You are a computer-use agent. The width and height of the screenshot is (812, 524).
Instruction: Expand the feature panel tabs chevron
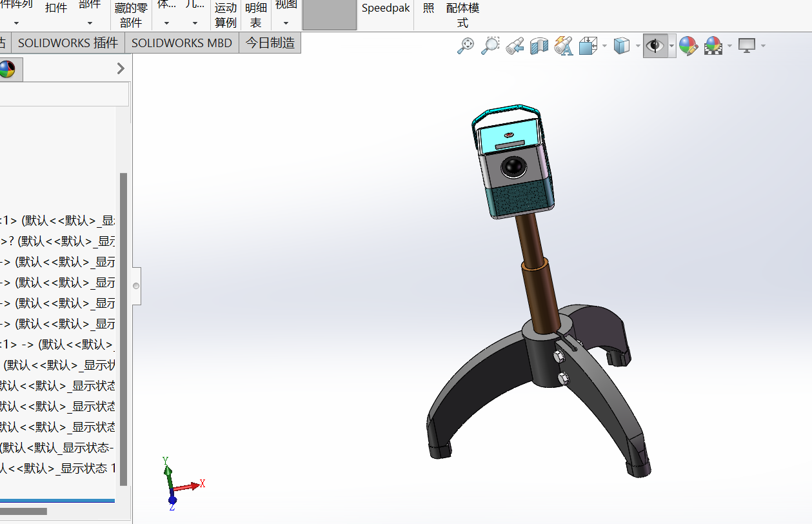121,68
